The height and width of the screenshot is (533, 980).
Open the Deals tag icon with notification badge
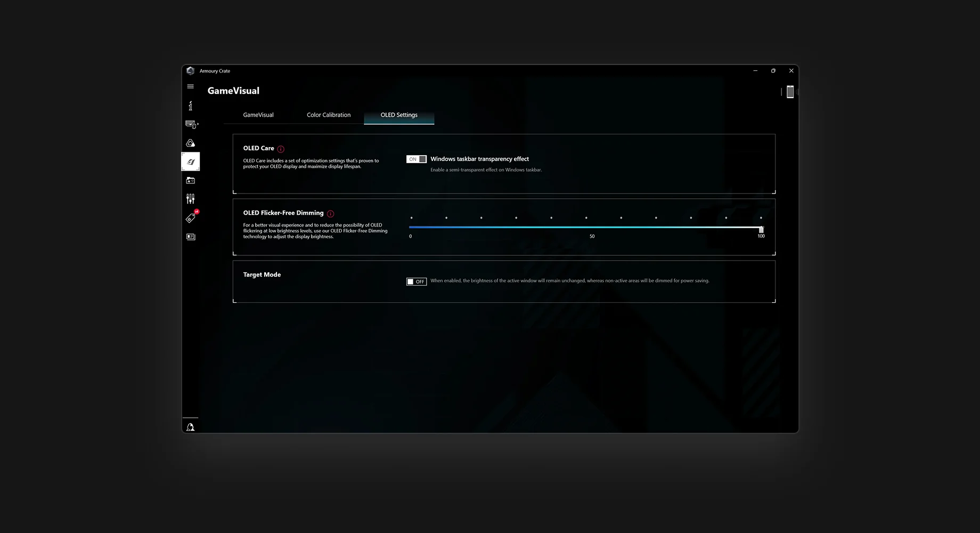(x=190, y=217)
